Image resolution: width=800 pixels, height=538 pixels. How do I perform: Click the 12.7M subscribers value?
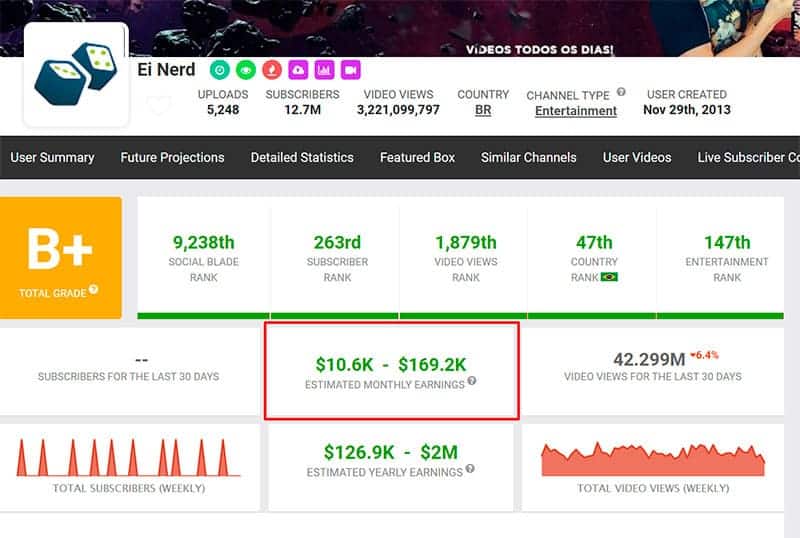pyautogui.click(x=303, y=110)
